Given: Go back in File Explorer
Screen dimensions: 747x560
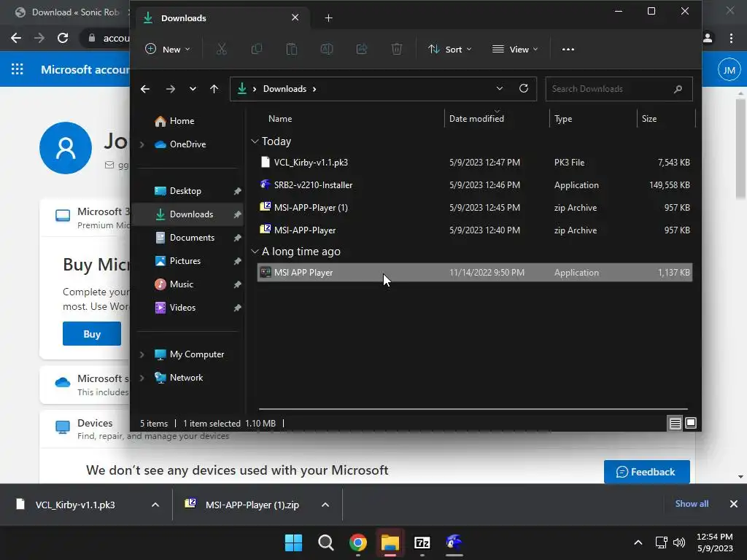Looking at the screenshot, I should coord(145,89).
